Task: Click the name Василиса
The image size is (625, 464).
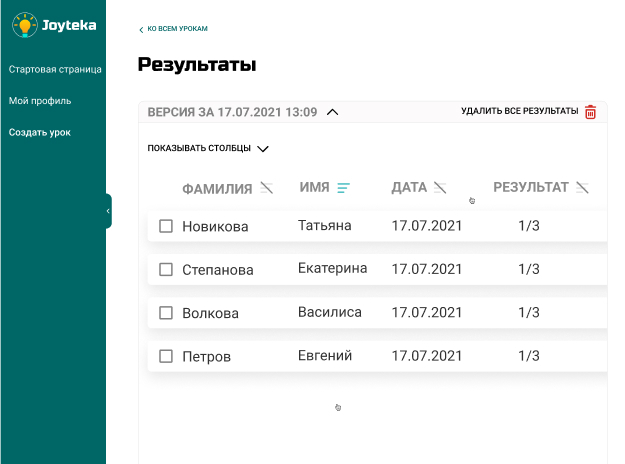Action: point(330,312)
